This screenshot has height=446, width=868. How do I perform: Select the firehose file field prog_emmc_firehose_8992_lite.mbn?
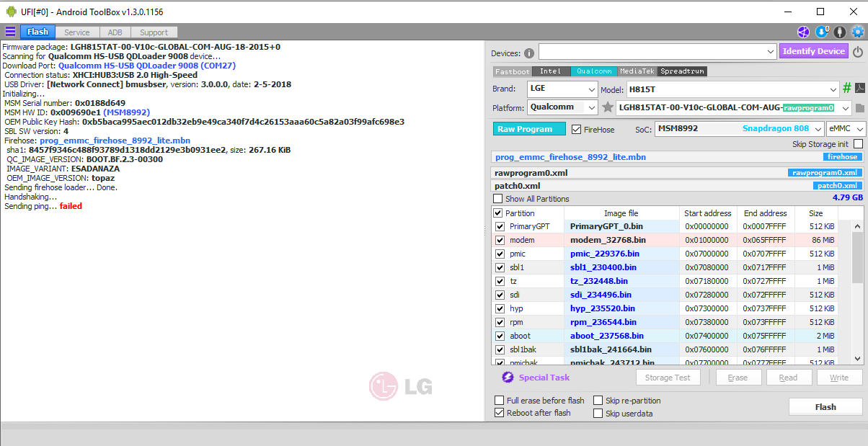tap(677, 157)
